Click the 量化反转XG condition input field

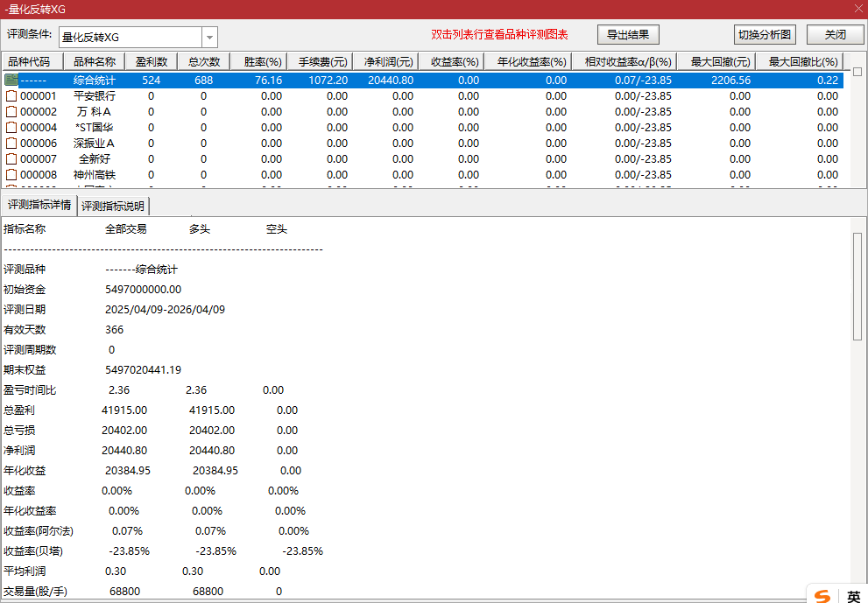130,37
